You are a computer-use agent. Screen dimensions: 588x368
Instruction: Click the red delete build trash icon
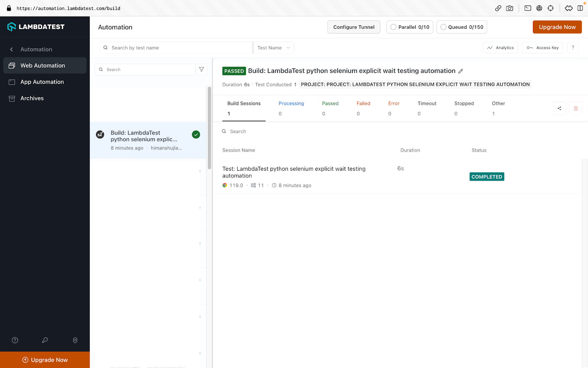coord(576,108)
